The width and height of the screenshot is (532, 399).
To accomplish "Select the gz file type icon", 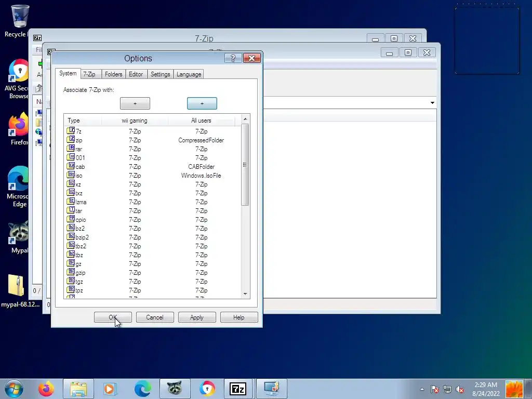I will pyautogui.click(x=71, y=263).
